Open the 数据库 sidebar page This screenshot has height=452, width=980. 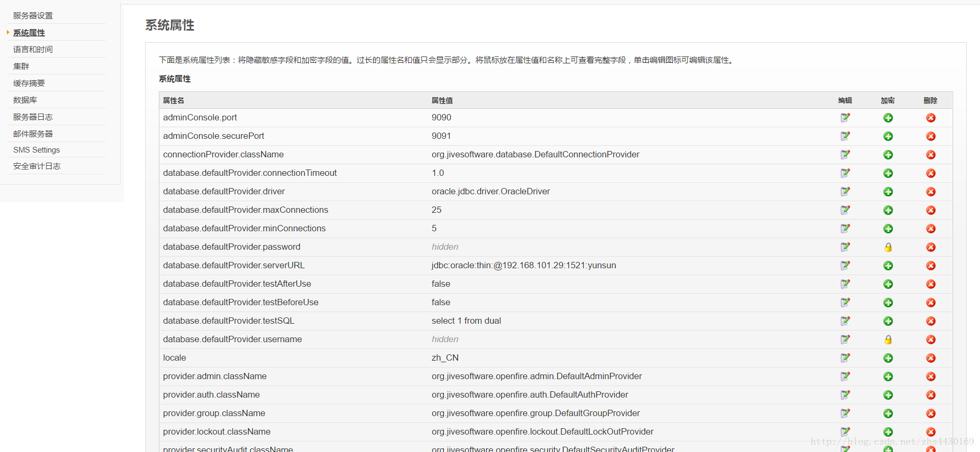25,100
